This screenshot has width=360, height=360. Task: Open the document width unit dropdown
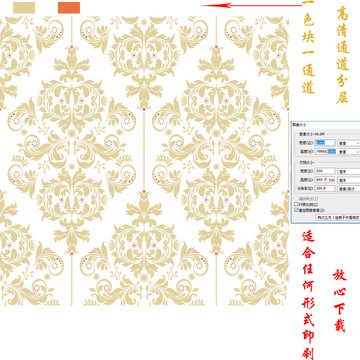[349, 171]
